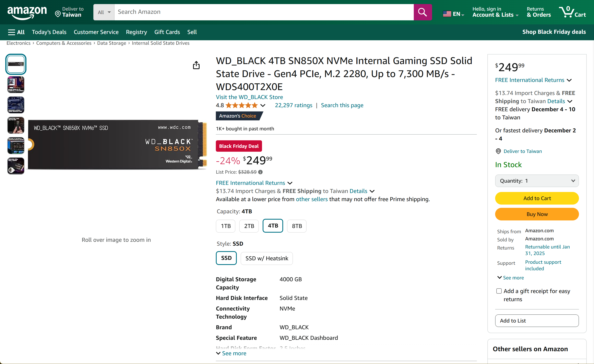
Task: Go to Internal Solid State Drives breadcrumb
Action: coord(161,43)
